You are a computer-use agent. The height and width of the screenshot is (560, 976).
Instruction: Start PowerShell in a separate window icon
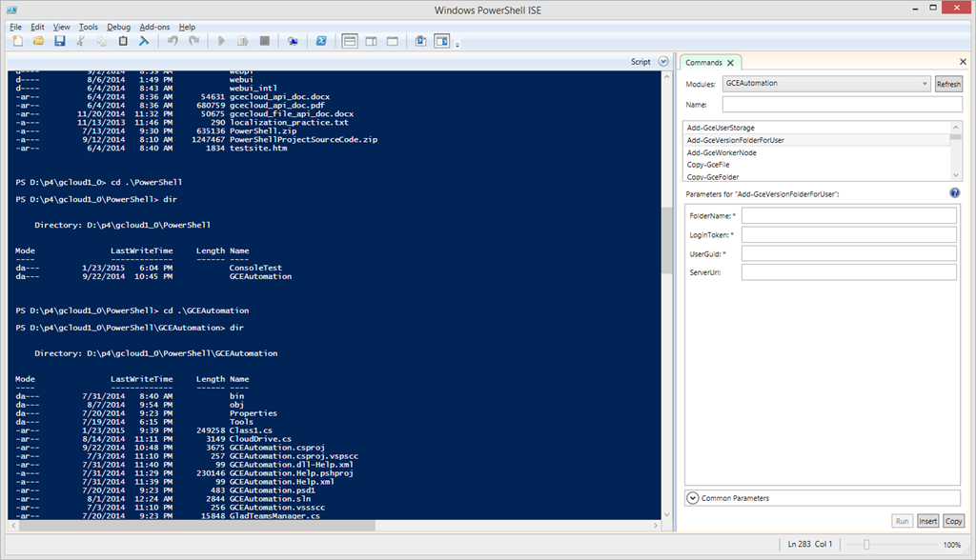321,42
